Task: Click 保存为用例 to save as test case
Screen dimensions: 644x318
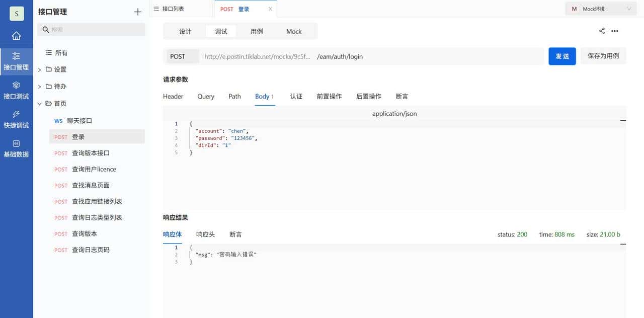Action: tap(604, 56)
